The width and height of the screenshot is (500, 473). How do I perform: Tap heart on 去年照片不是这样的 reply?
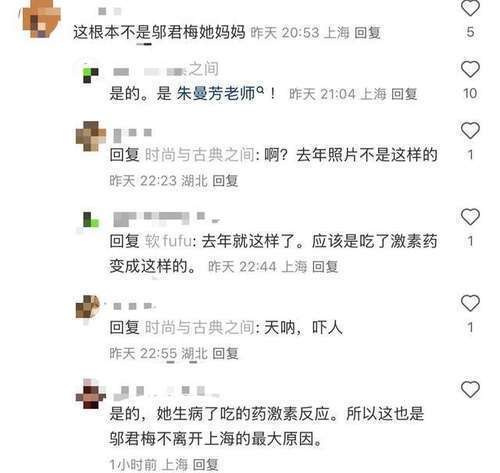pos(470,130)
